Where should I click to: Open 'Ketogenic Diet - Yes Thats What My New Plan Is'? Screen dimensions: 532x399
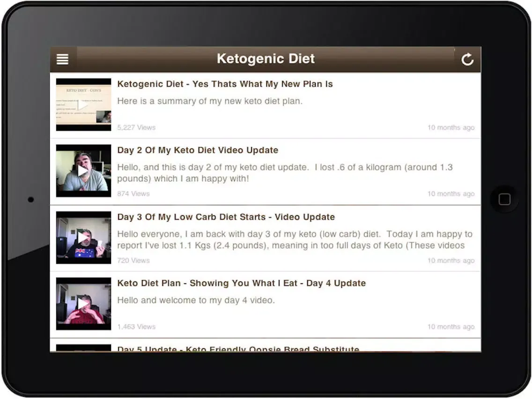[225, 84]
